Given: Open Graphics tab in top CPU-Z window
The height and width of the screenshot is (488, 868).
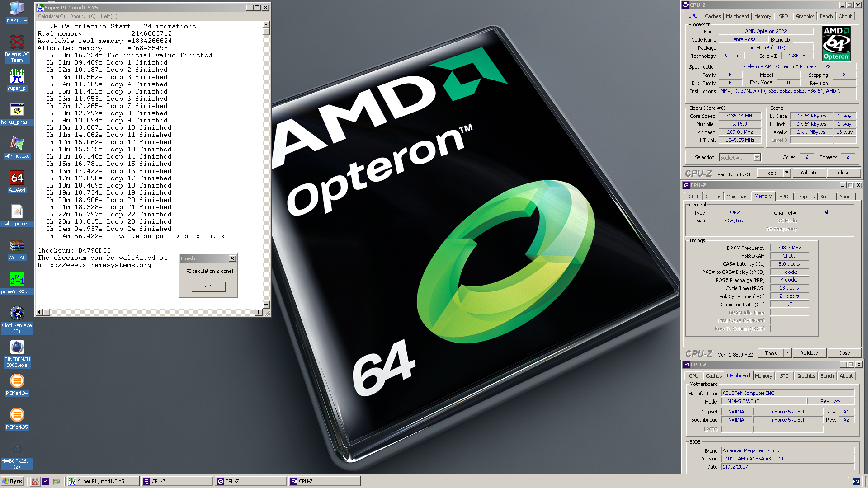Looking at the screenshot, I should click(x=805, y=16).
